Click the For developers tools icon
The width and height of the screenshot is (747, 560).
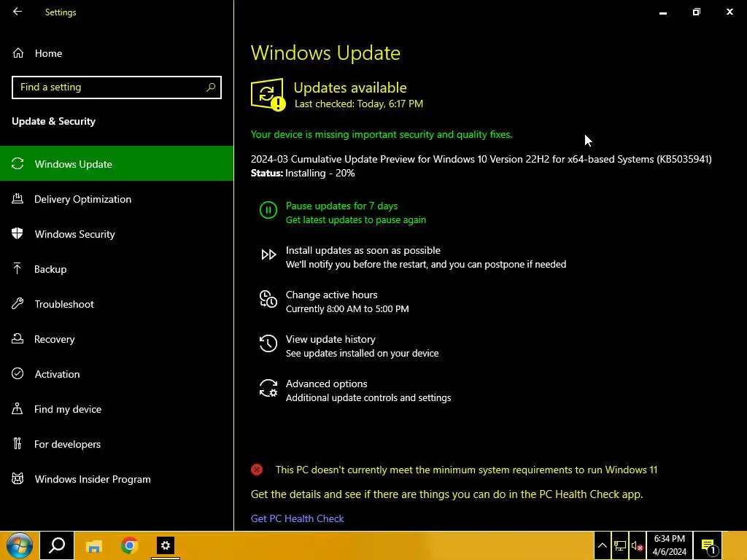pyautogui.click(x=18, y=443)
